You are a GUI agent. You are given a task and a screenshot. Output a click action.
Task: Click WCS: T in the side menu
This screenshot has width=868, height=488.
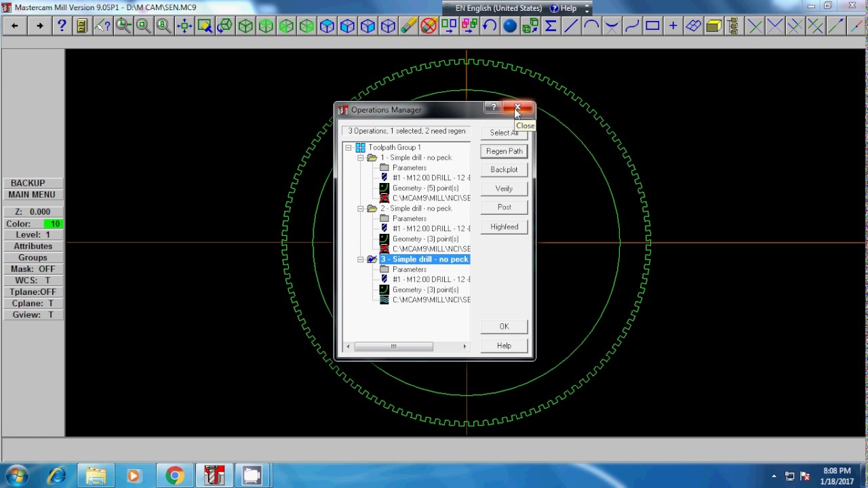[x=33, y=281]
